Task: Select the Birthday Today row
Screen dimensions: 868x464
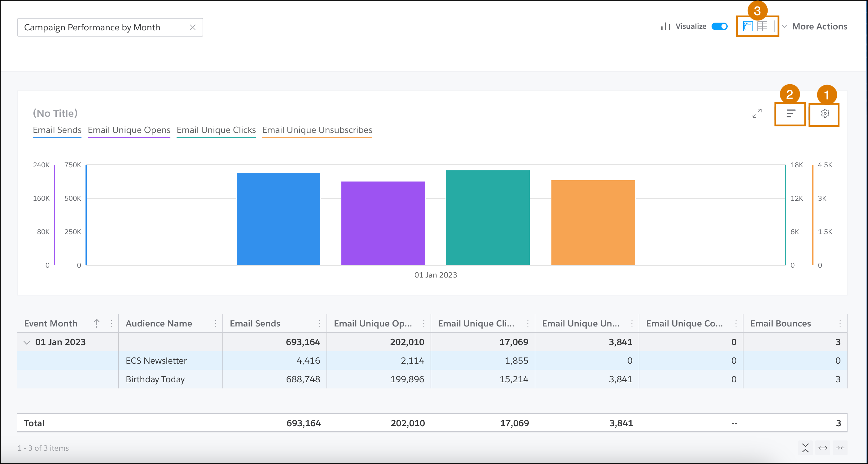Action: click(432, 379)
